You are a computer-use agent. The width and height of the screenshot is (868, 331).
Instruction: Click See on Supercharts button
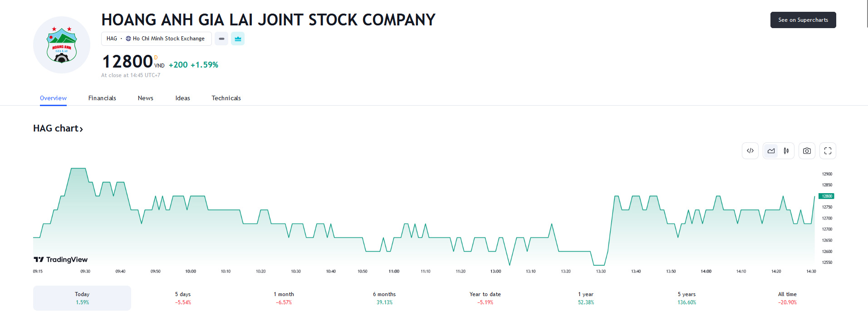[803, 20]
